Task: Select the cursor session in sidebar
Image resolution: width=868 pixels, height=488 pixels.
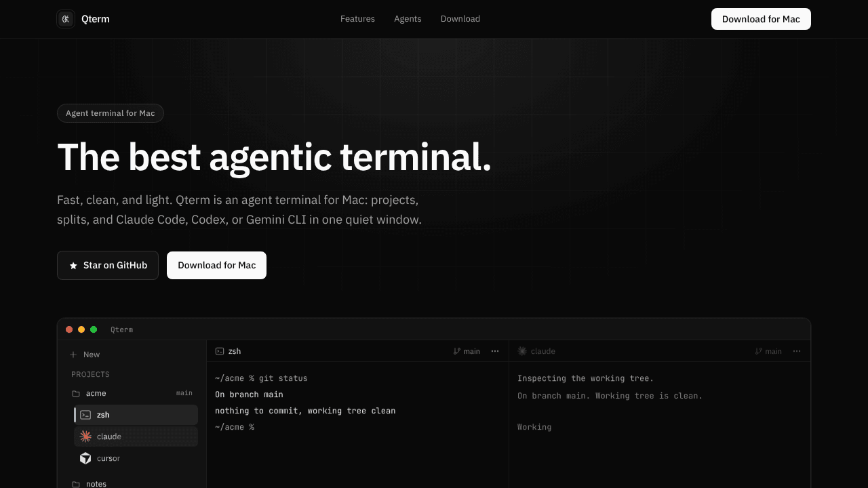Action: [x=136, y=458]
